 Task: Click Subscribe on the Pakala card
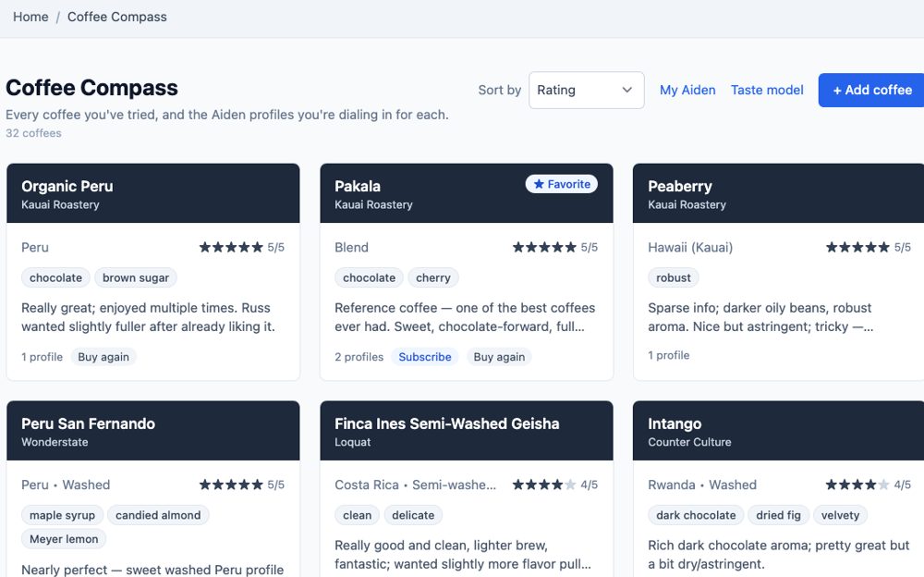pyautogui.click(x=425, y=357)
